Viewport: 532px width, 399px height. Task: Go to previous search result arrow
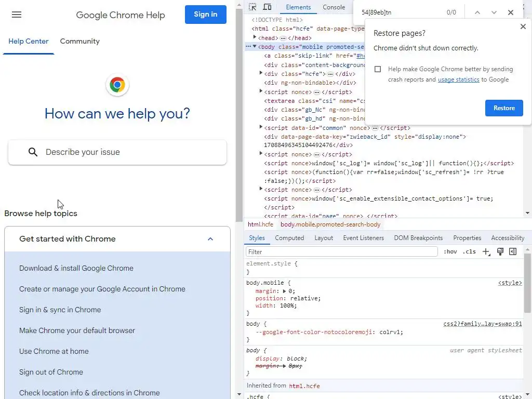[x=477, y=12]
